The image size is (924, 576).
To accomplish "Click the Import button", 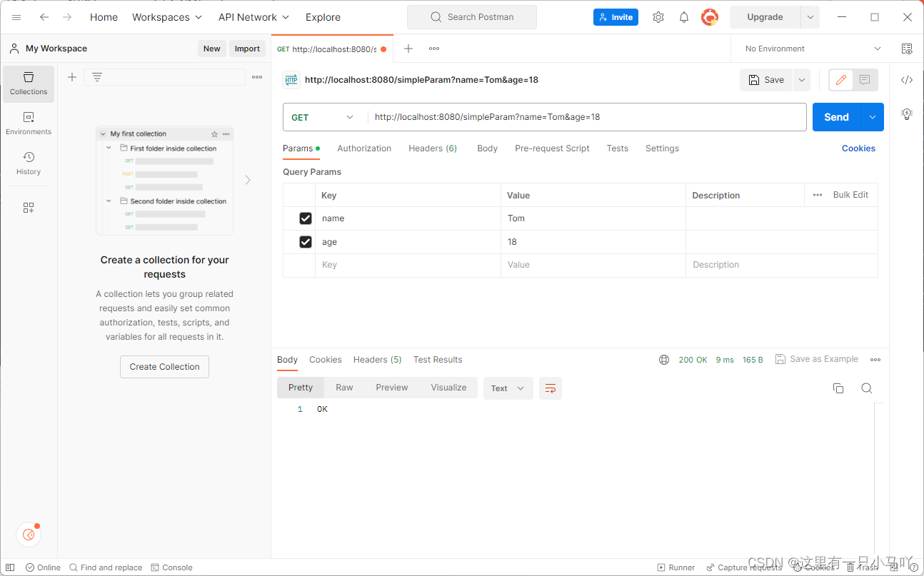I will [x=247, y=49].
